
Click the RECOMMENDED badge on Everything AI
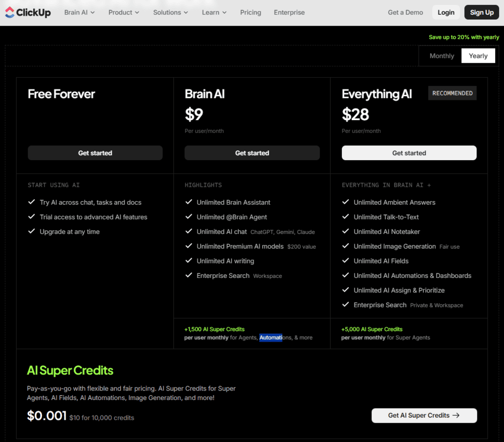click(x=452, y=93)
